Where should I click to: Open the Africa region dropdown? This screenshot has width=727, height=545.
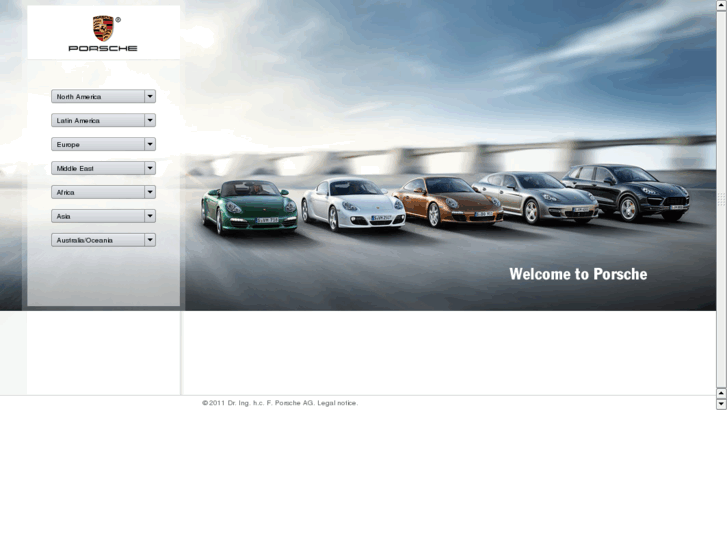tap(103, 192)
